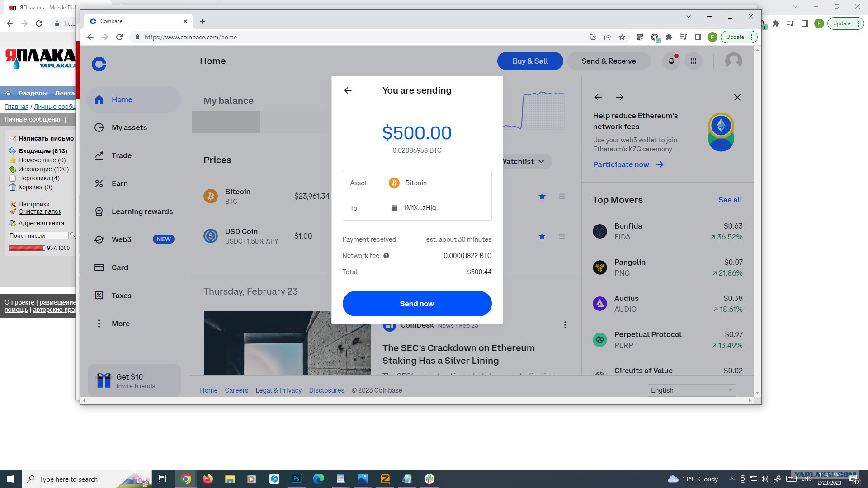The height and width of the screenshot is (488, 868).
Task: Open the user profile avatar
Action: 733,61
